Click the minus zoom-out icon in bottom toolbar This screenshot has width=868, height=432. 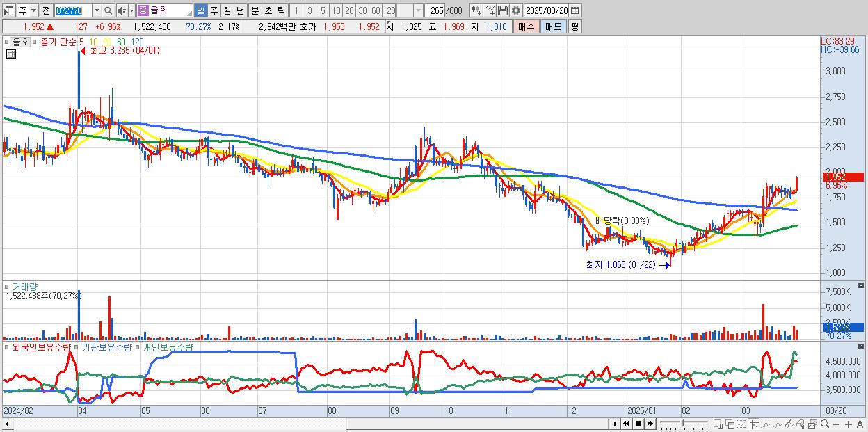[x=837, y=424]
